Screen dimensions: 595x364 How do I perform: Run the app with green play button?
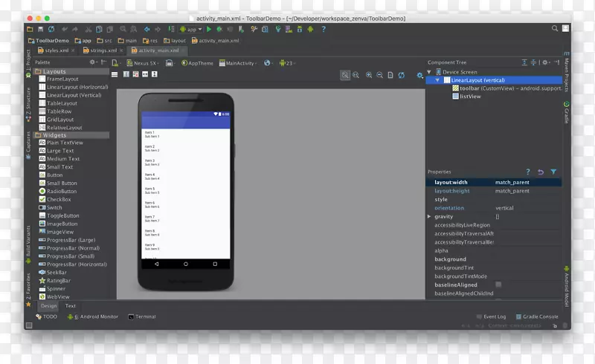[x=210, y=30]
